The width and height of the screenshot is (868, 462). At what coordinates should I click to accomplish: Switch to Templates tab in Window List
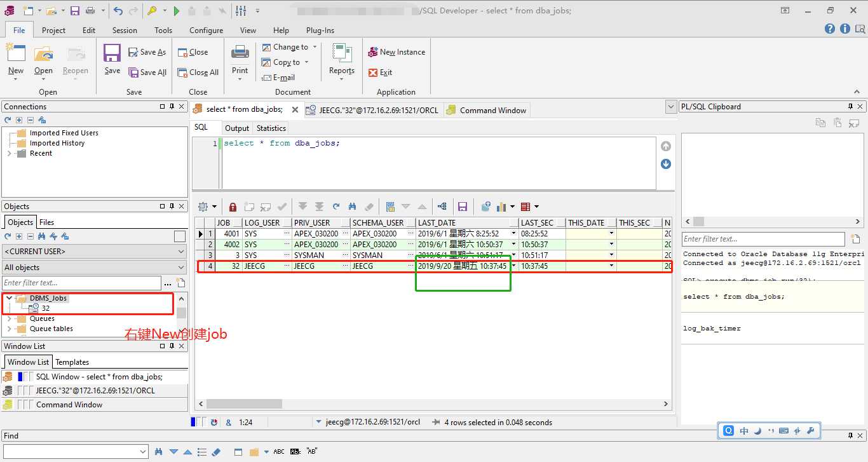pos(72,362)
